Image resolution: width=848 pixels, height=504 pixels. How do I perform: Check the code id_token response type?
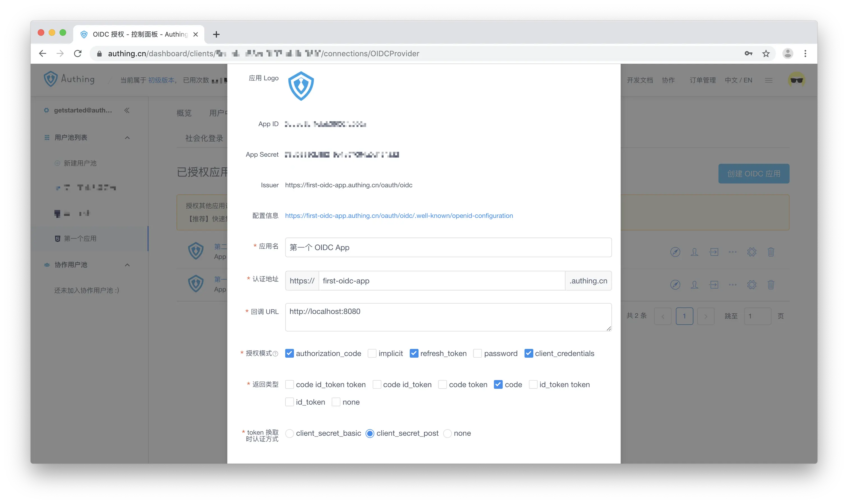[x=377, y=385]
